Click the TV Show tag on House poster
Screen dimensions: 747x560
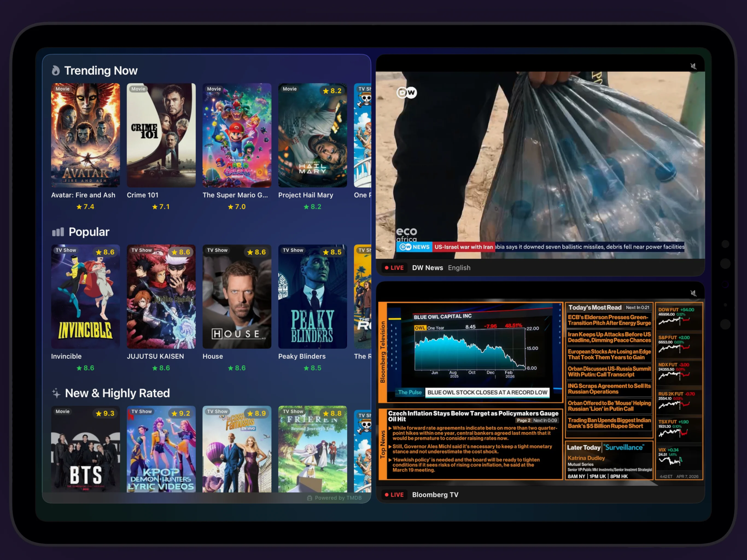pos(217,250)
